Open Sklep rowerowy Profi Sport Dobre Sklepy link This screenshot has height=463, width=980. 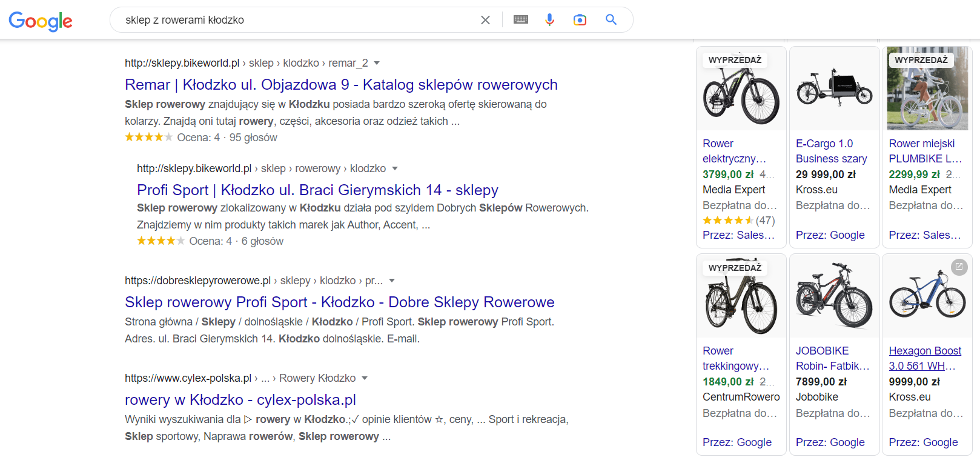tap(339, 302)
